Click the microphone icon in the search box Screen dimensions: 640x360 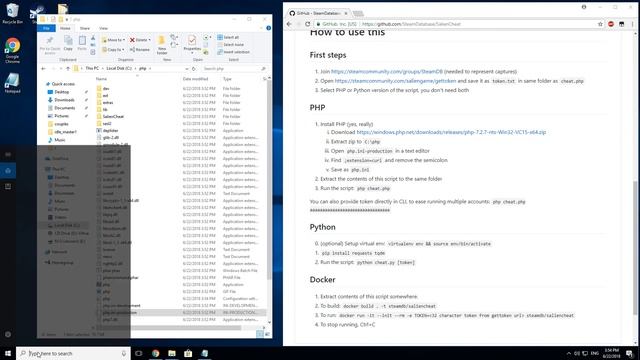pyautogui.click(x=124, y=353)
